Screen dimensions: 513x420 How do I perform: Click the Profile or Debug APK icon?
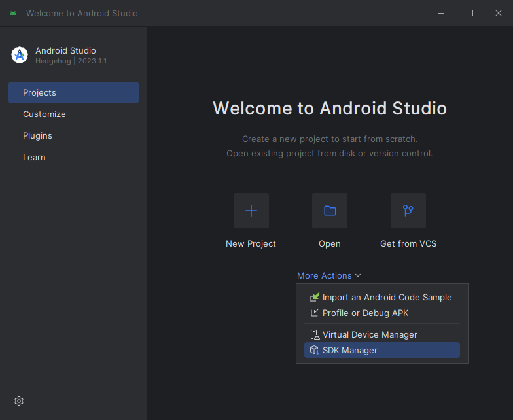(314, 313)
